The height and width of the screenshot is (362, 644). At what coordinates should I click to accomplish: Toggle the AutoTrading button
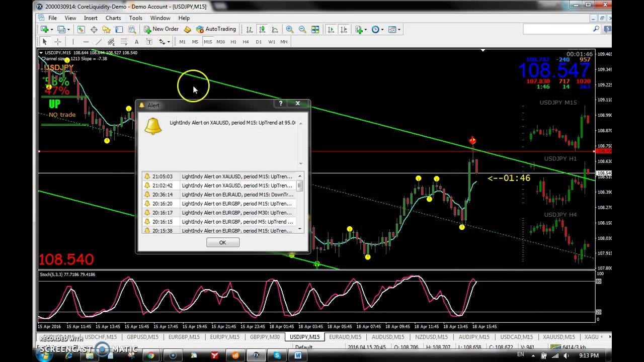point(216,29)
